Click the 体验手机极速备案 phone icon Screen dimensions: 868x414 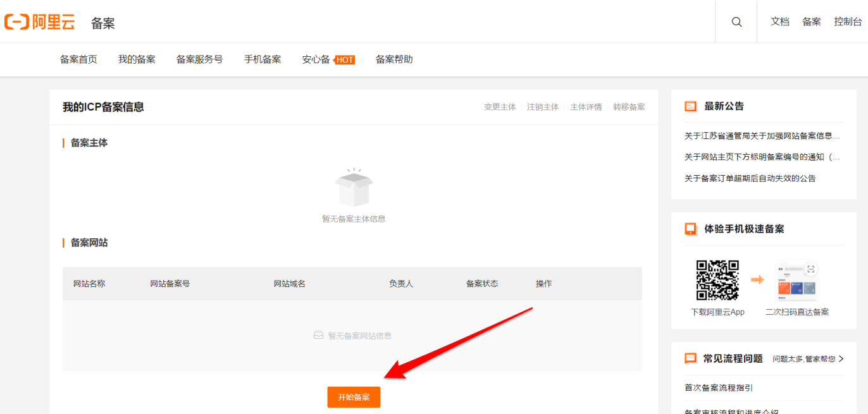690,229
